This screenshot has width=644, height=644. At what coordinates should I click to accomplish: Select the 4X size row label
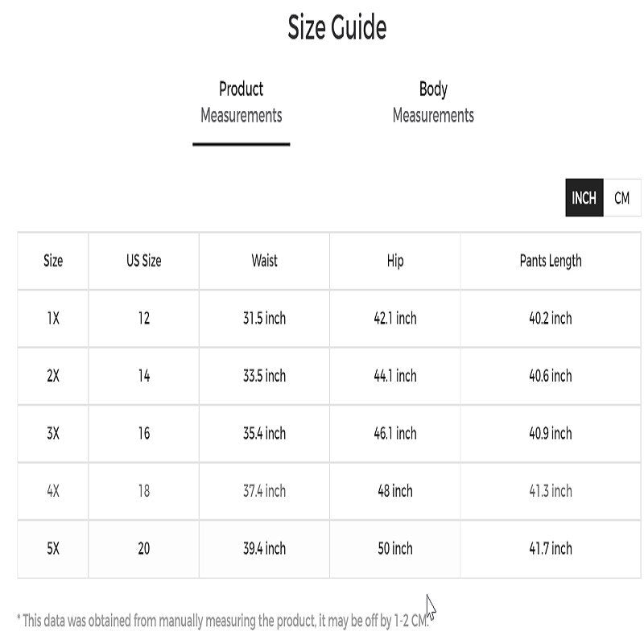pyautogui.click(x=53, y=491)
